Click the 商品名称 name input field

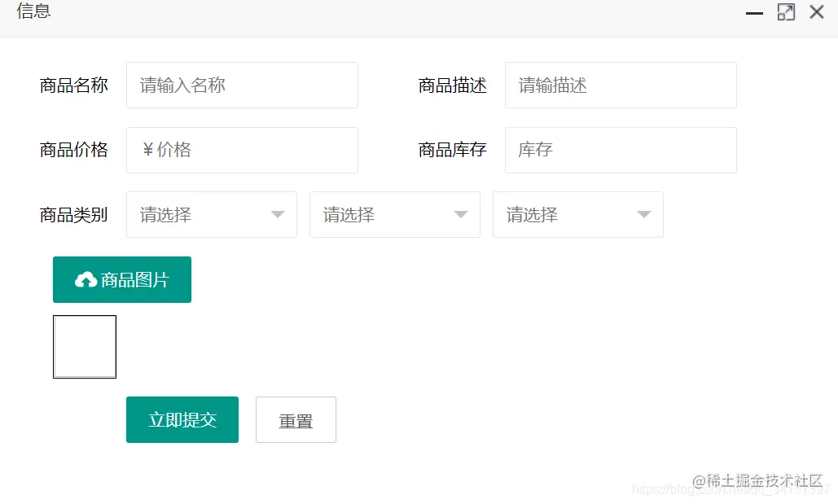(242, 85)
